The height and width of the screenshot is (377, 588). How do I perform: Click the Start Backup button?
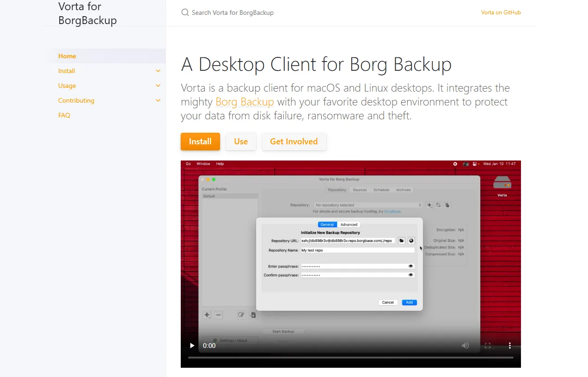(x=283, y=331)
